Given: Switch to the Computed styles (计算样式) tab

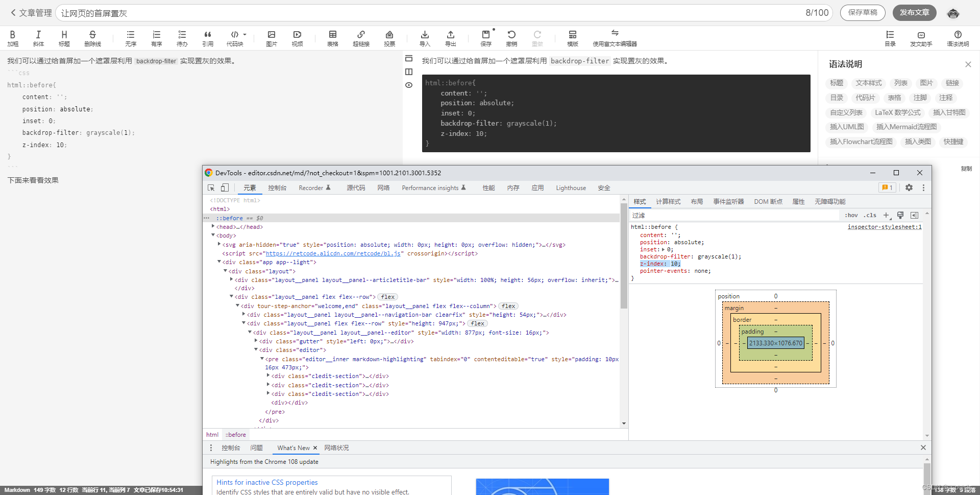Looking at the screenshot, I should [x=668, y=202].
